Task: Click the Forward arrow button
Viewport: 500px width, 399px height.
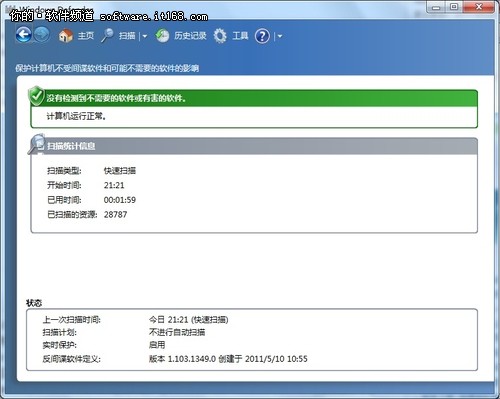Action: (x=42, y=34)
